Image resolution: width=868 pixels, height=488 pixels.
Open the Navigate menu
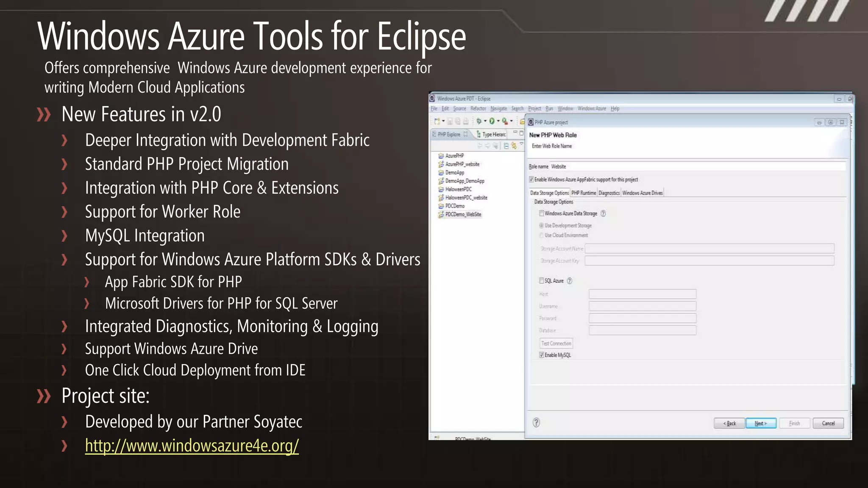(498, 109)
